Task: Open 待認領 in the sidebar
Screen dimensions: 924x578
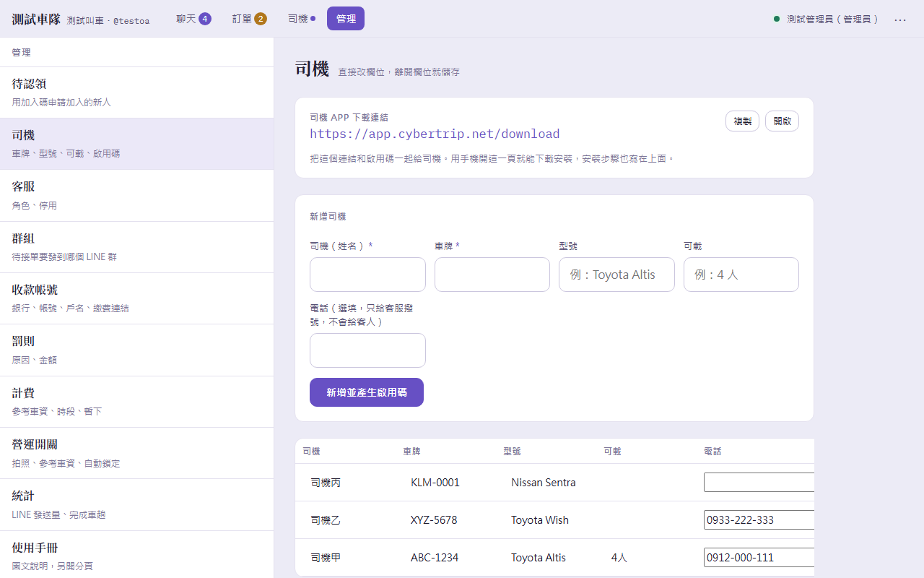Action: point(137,92)
